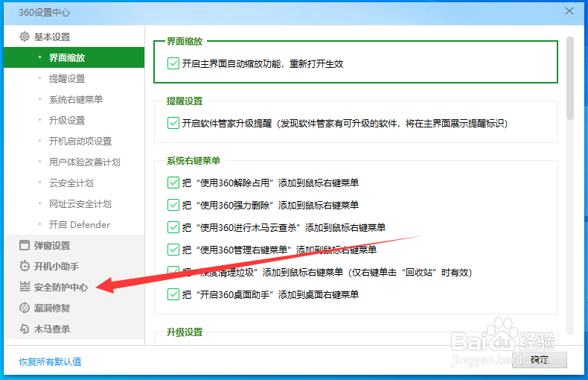Click the 系统右键菜单 section heading

(x=193, y=161)
